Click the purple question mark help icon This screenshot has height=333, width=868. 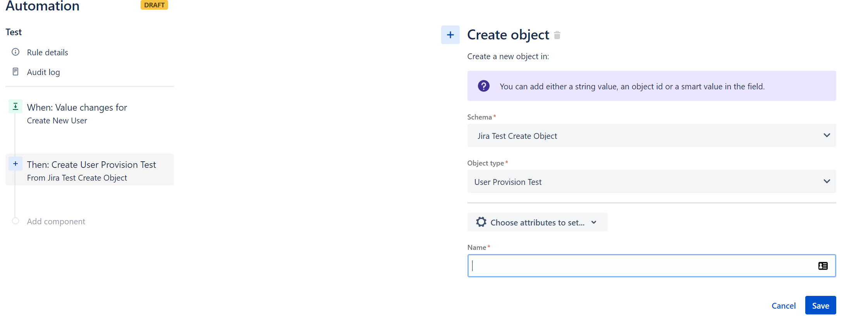coord(483,86)
